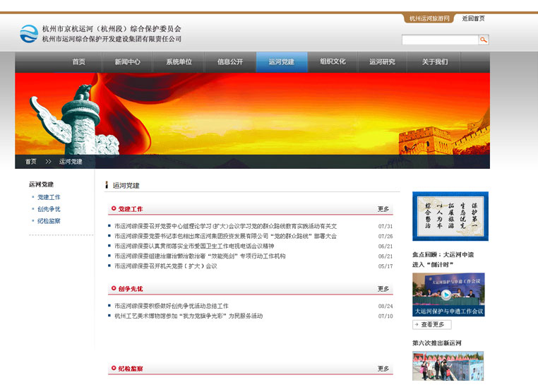Image resolution: width=538 pixels, height=392 pixels.
Task: Select 纪检监察 in the left sidebar
Action: [x=49, y=221]
